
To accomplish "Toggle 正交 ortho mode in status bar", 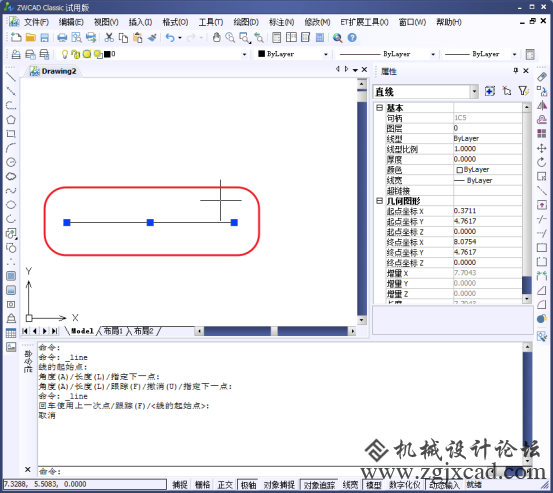I will [x=225, y=485].
